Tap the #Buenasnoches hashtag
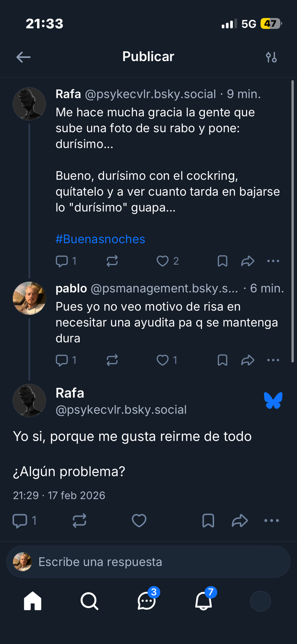The width and height of the screenshot is (297, 644). [x=100, y=239]
